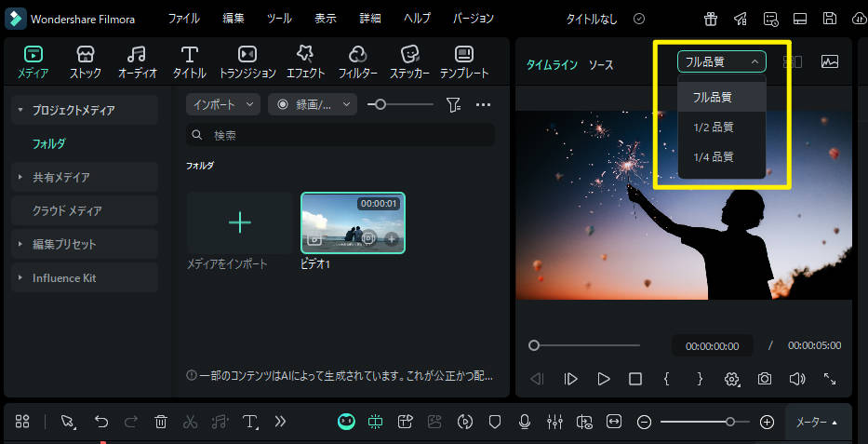Viewport: 868px width, 444px height.
Task: Open the 録画 record dropdown
Action: [x=313, y=104]
